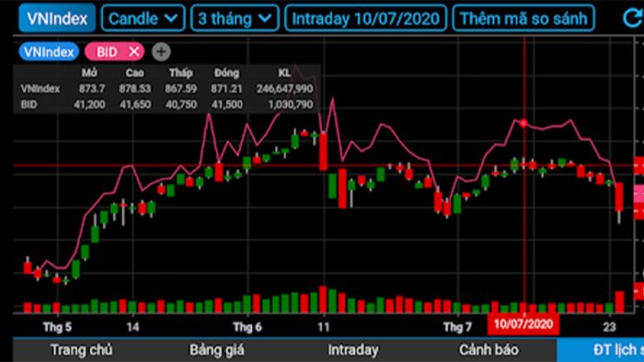
Task: Click the pink BID chip label
Action: (107, 51)
